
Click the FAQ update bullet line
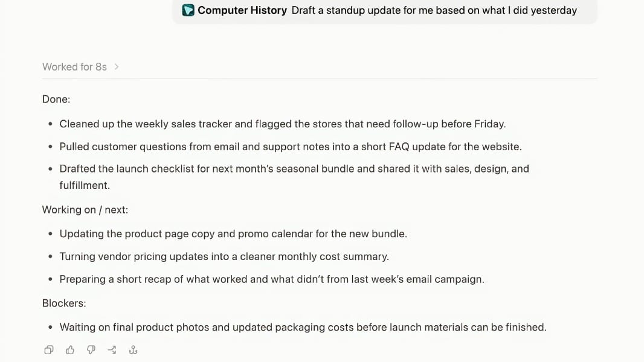coord(291,147)
